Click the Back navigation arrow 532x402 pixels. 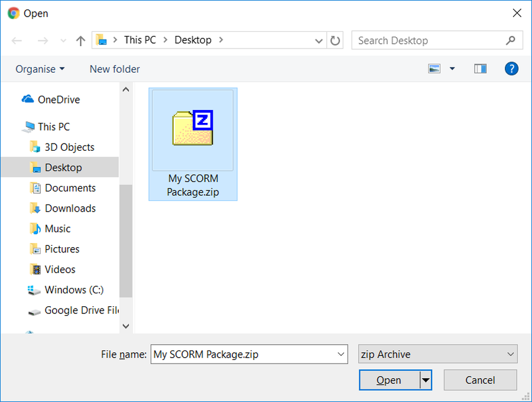(17, 41)
